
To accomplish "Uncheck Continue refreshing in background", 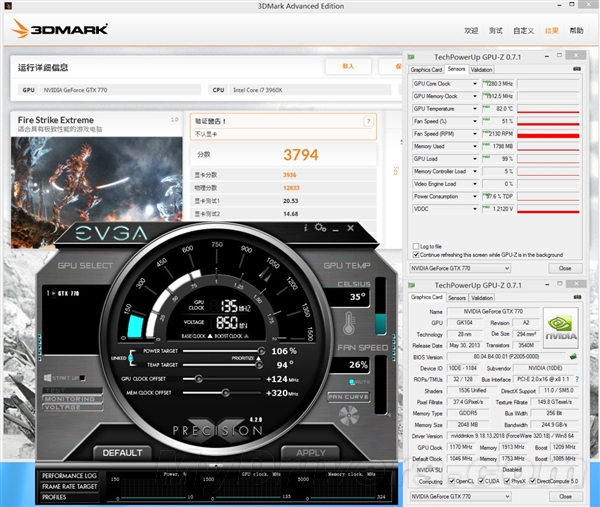I will coord(416,255).
